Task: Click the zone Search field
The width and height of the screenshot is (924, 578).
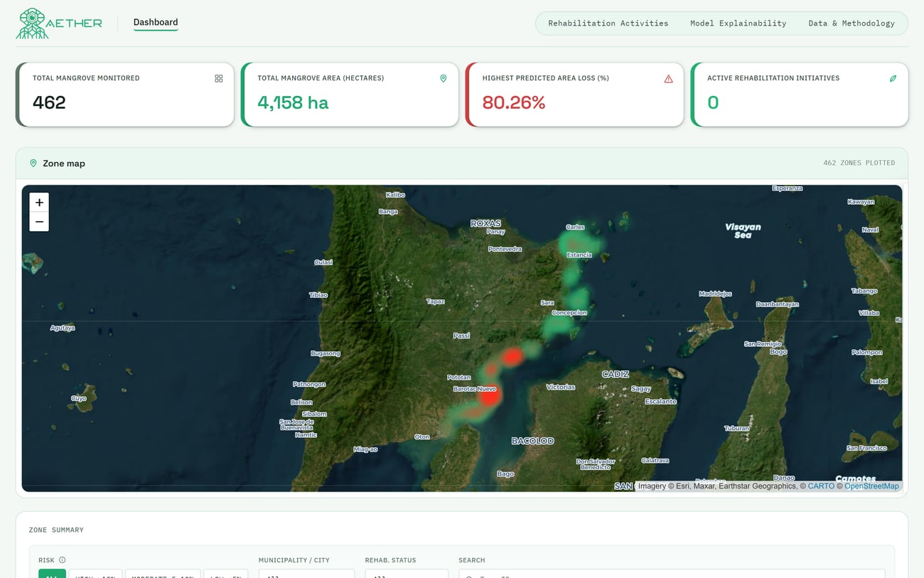Action: 672,574
